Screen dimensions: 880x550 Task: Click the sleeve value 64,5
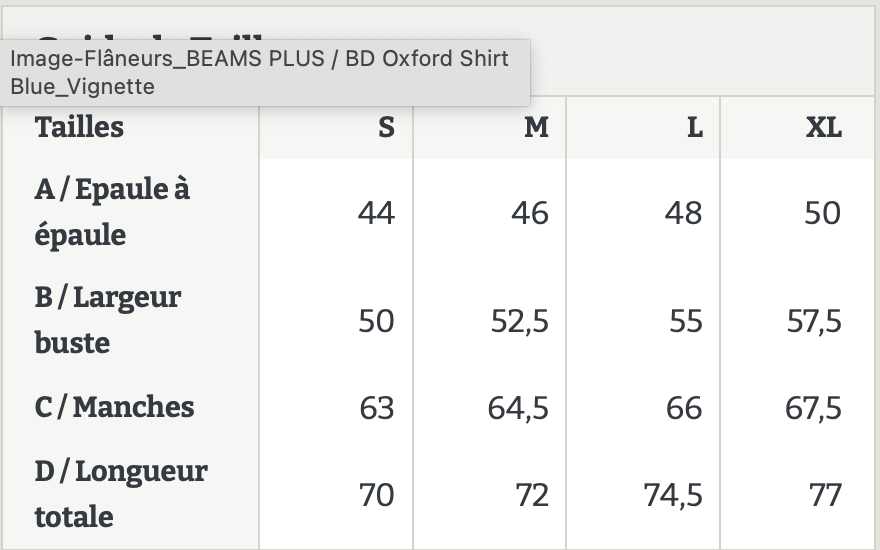[x=518, y=408]
